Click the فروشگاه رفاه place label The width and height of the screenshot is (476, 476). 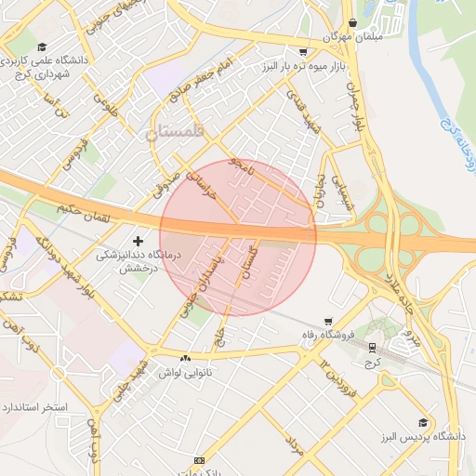(328, 335)
